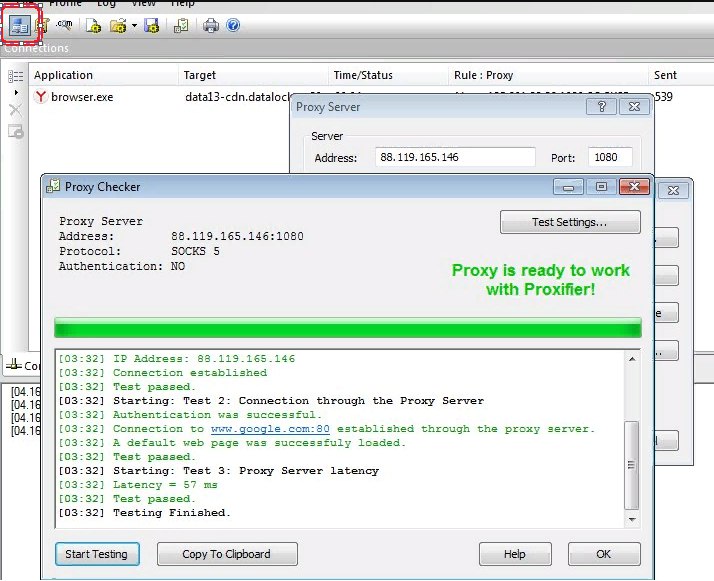Click Copy To Clipboard
714x581 pixels.
[x=227, y=554]
